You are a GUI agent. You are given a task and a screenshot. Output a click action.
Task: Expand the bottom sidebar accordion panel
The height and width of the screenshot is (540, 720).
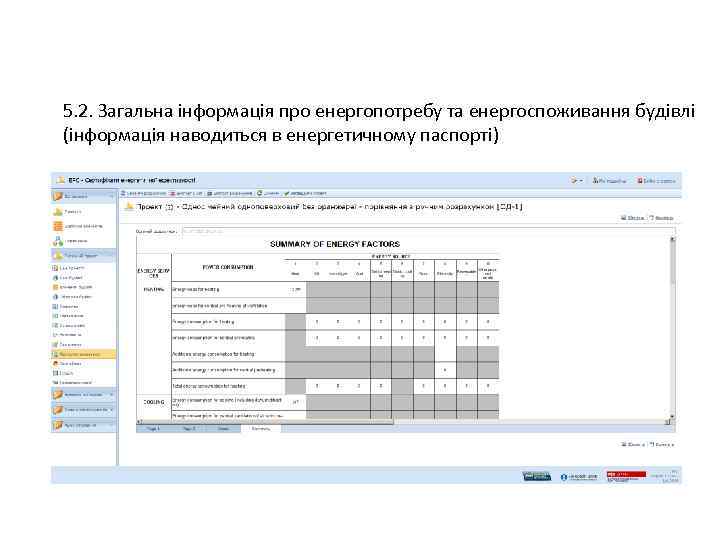pos(83,425)
